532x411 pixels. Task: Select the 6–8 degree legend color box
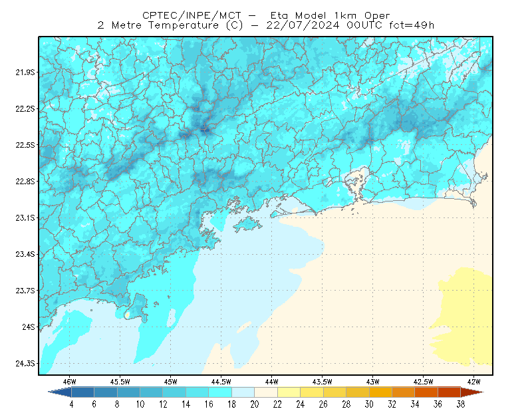tap(106, 392)
